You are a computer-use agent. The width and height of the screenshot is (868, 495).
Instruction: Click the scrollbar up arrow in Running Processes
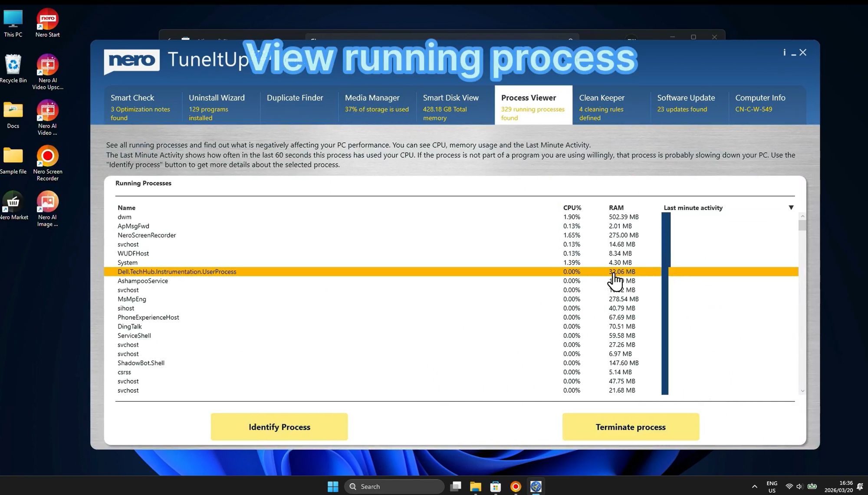pos(802,216)
